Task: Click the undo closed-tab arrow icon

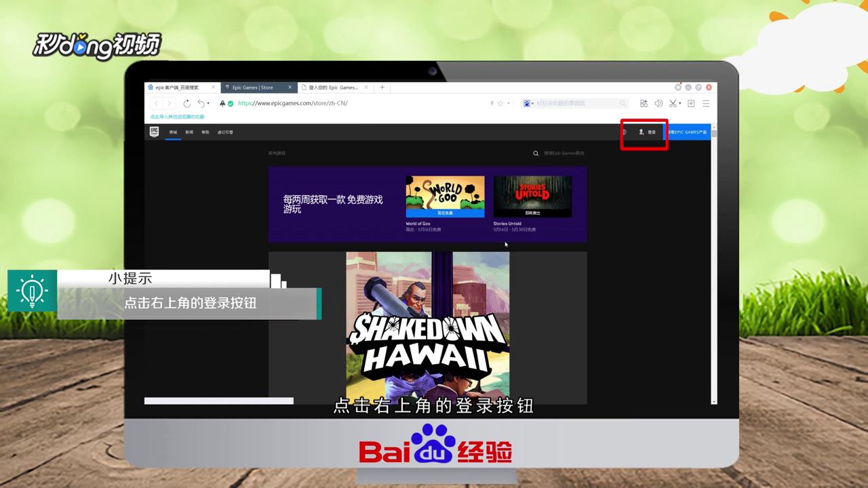Action: (201, 104)
